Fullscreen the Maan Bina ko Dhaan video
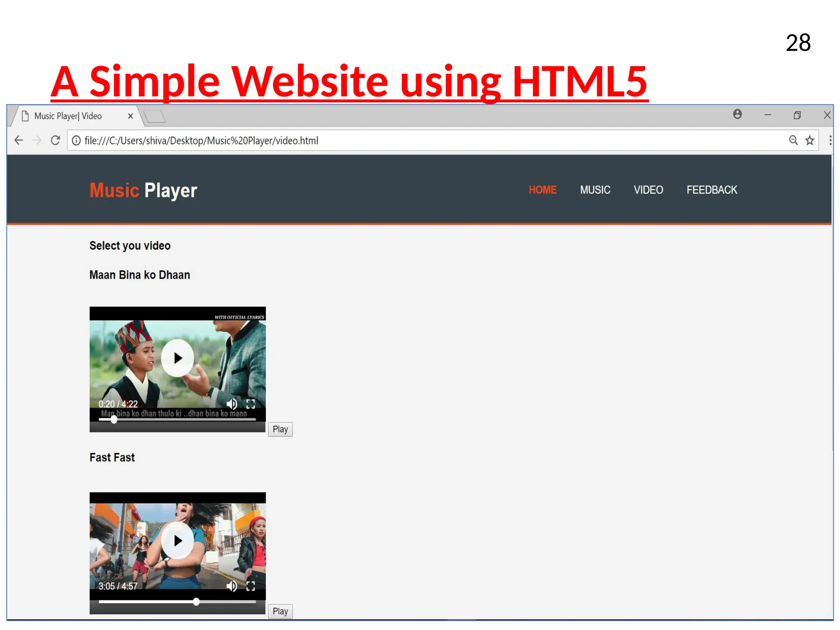Screen dimensions: 840x630 (x=251, y=404)
